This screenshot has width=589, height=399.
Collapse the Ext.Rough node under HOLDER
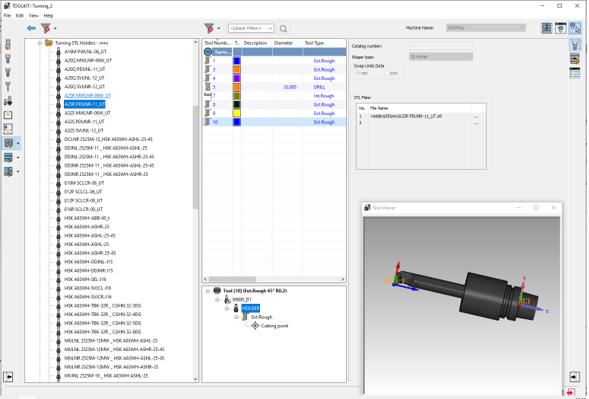coord(236,317)
